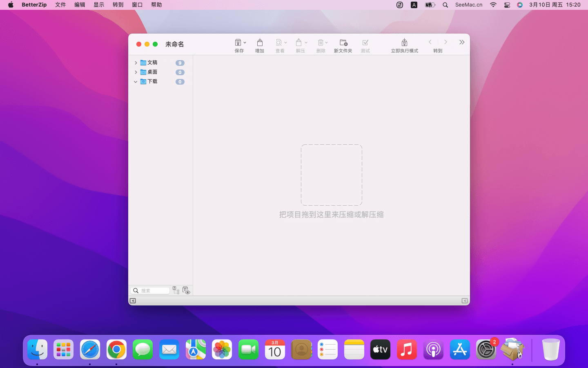
Task: Expand the 桌面 folder in sidebar
Action: [x=136, y=72]
